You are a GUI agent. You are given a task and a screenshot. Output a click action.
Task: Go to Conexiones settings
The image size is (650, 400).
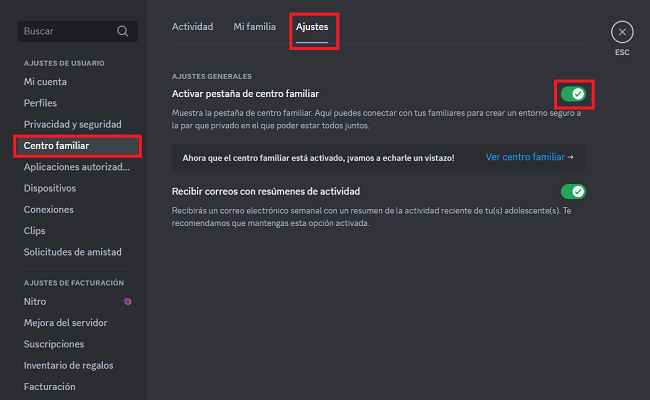click(x=49, y=210)
